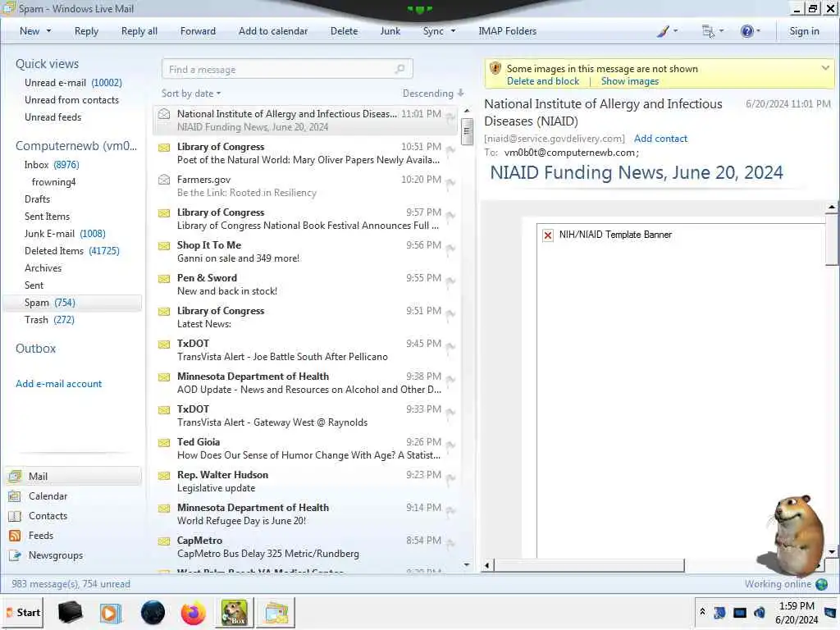The height and width of the screenshot is (630, 840).
Task: Click the broken image icon of NIH/NIAID banner
Action: 548,235
